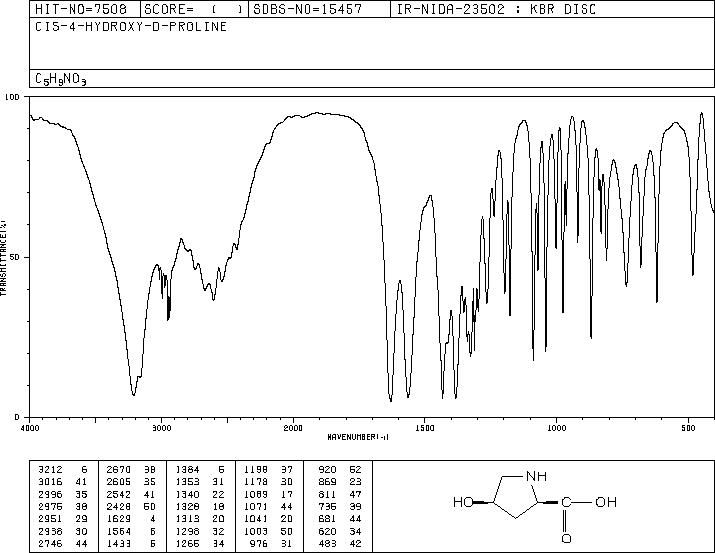Click the WAVENUMBER axis title

[x=358, y=437]
